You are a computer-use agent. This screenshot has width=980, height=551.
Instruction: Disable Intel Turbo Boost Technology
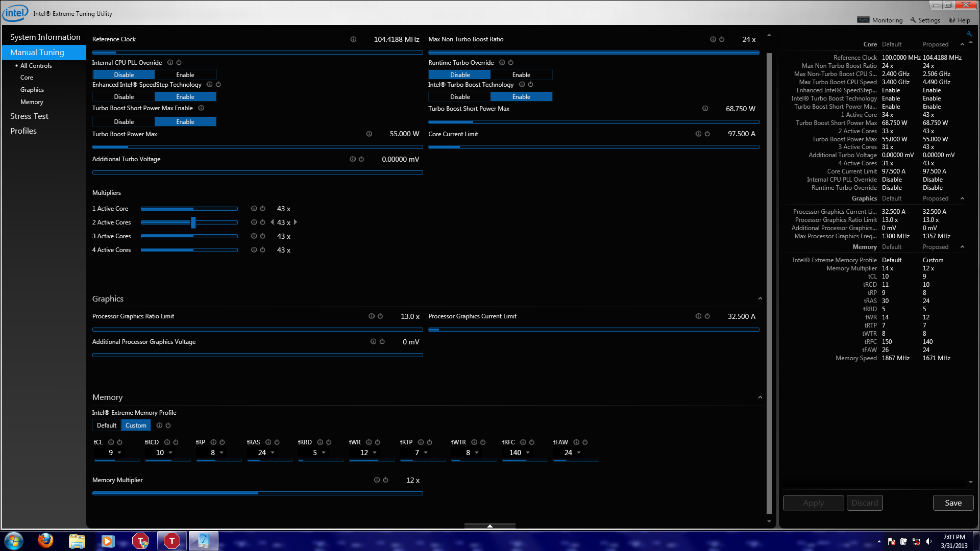[460, 96]
